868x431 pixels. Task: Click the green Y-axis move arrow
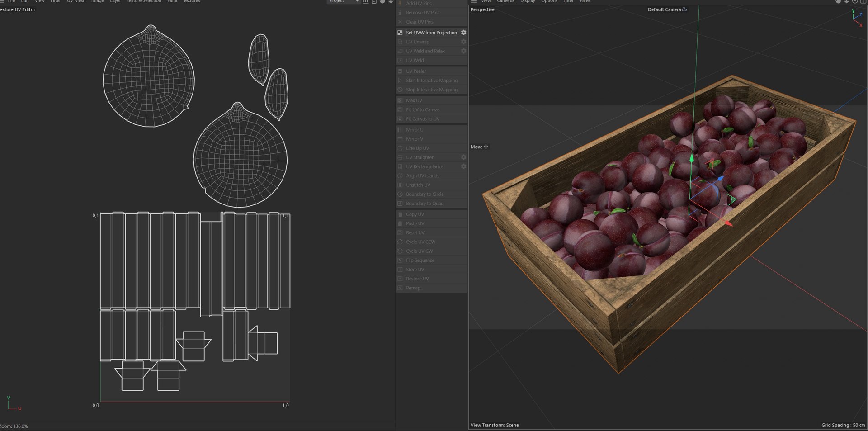[691, 158]
